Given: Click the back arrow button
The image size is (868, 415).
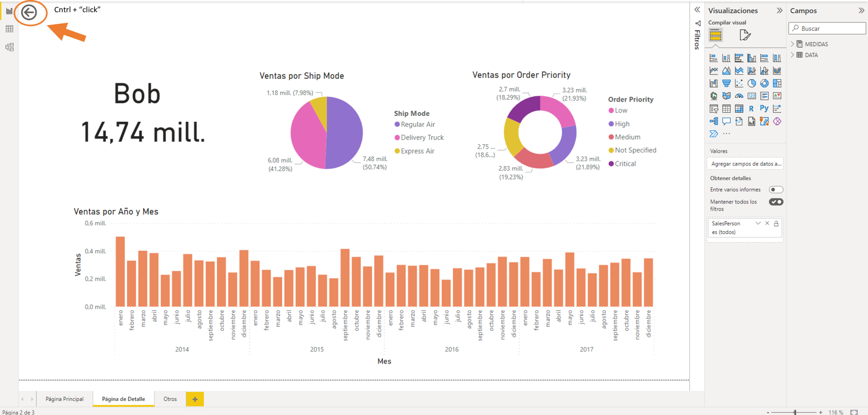Looking at the screenshot, I should point(29,12).
